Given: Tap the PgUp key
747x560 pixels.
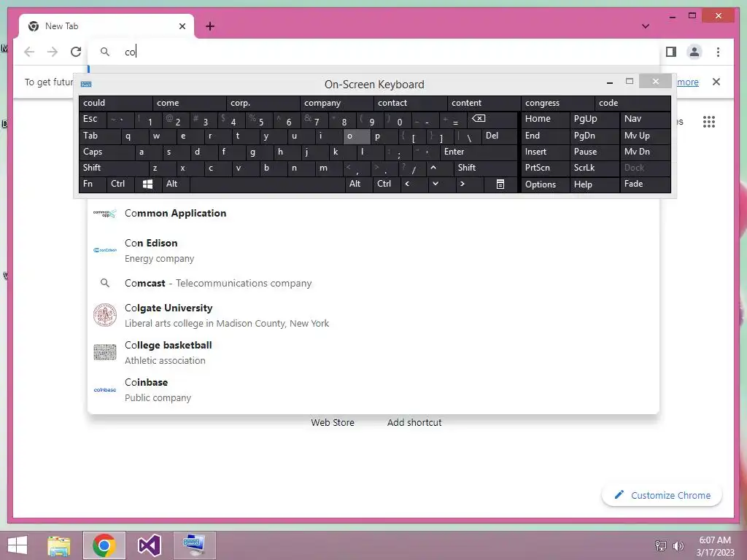Looking at the screenshot, I should pos(594,119).
